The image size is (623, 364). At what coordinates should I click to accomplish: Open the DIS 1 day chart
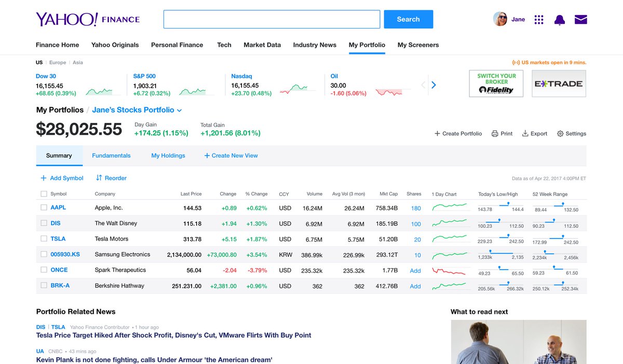(450, 223)
